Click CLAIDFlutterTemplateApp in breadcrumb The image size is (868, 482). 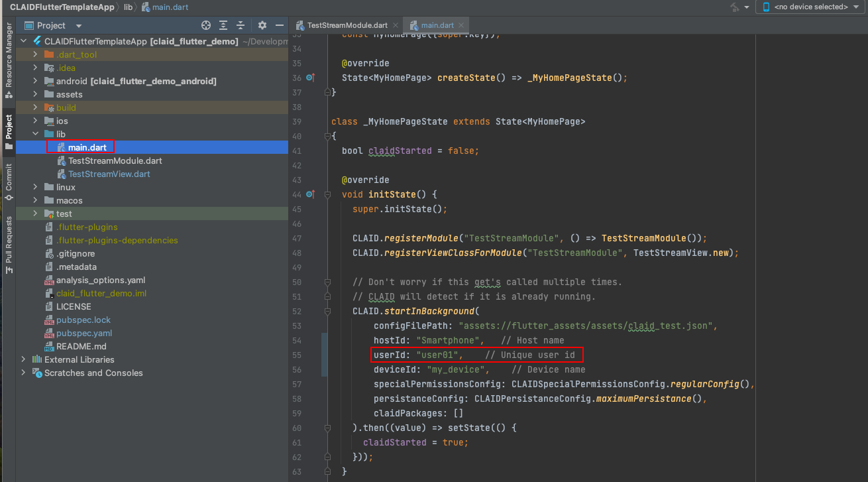(64, 7)
